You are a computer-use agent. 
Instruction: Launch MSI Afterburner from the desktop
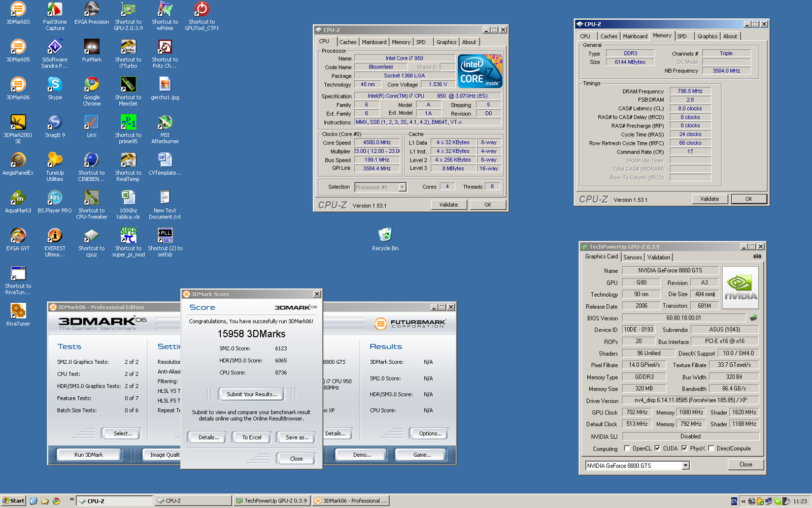point(165,130)
